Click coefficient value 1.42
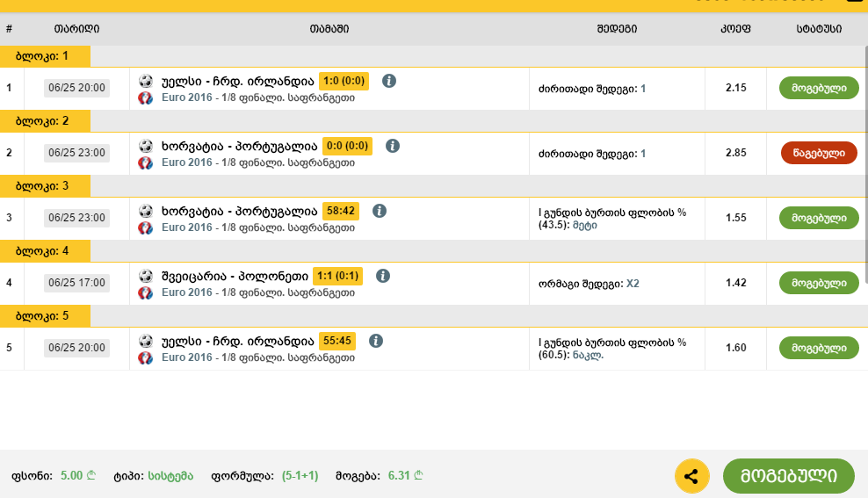 (x=735, y=283)
